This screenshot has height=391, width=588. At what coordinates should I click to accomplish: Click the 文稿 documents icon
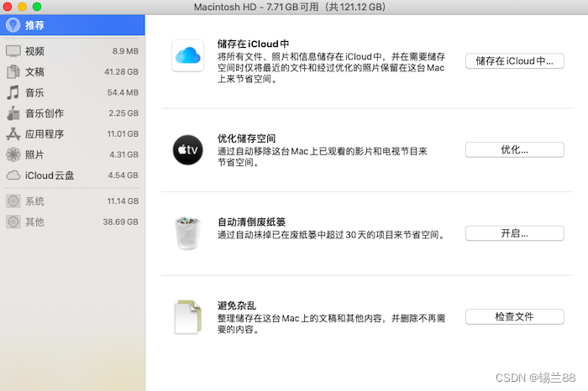pyautogui.click(x=13, y=71)
